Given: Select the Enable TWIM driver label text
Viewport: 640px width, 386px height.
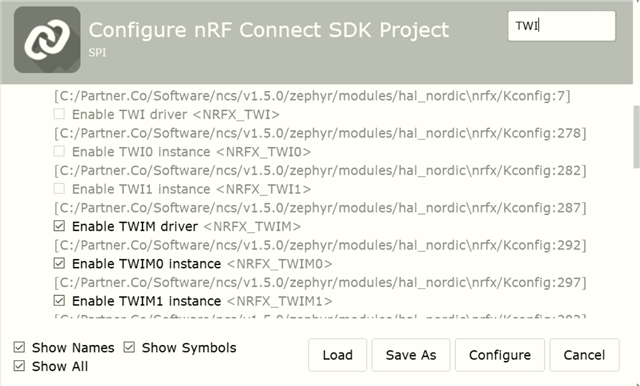Looking at the screenshot, I should click(x=135, y=226).
